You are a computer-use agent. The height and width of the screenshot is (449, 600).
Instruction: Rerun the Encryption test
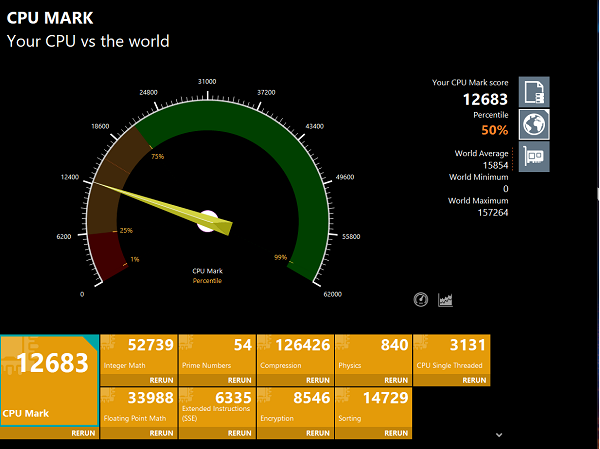point(318,433)
